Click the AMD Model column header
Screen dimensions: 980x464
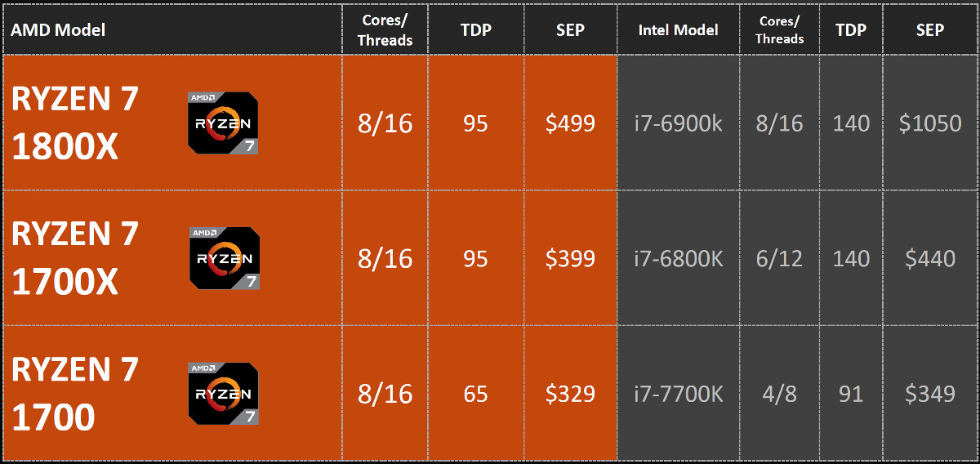tap(58, 30)
